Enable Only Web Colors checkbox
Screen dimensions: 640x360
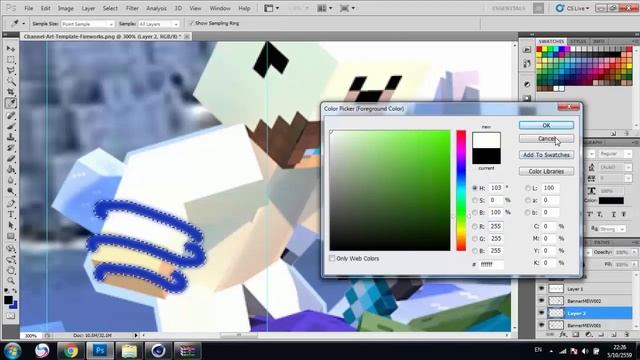pyautogui.click(x=332, y=258)
